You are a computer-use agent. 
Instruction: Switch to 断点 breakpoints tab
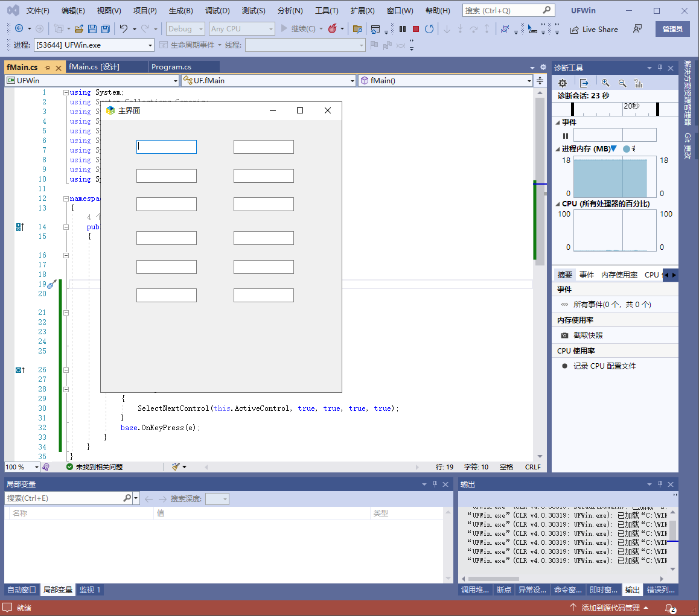pos(504,589)
